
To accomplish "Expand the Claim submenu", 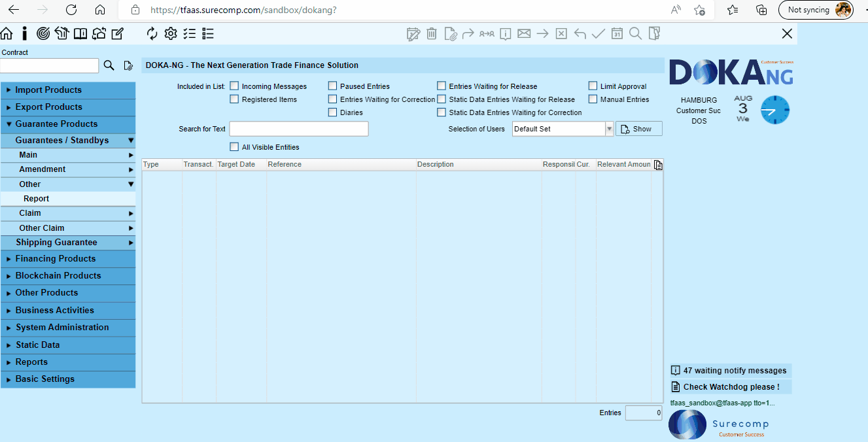I will click(x=68, y=213).
